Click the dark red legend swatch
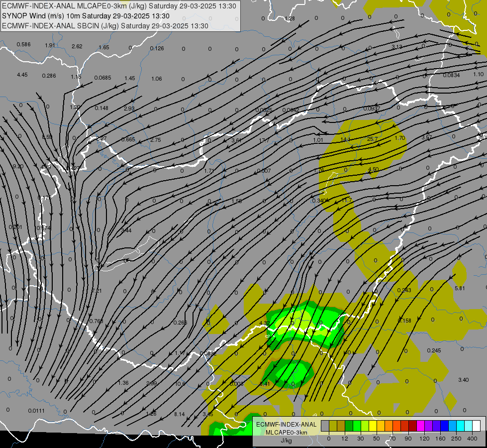 (x=413, y=426)
